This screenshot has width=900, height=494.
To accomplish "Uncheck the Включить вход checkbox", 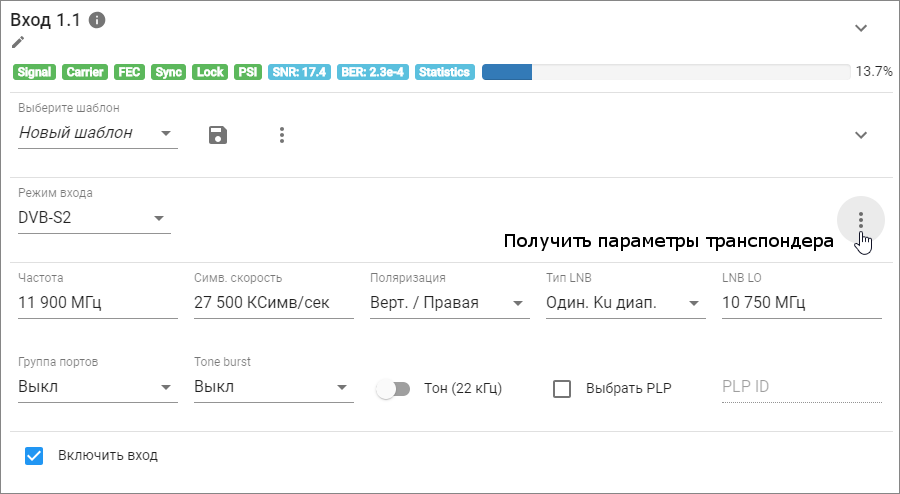I will point(34,456).
